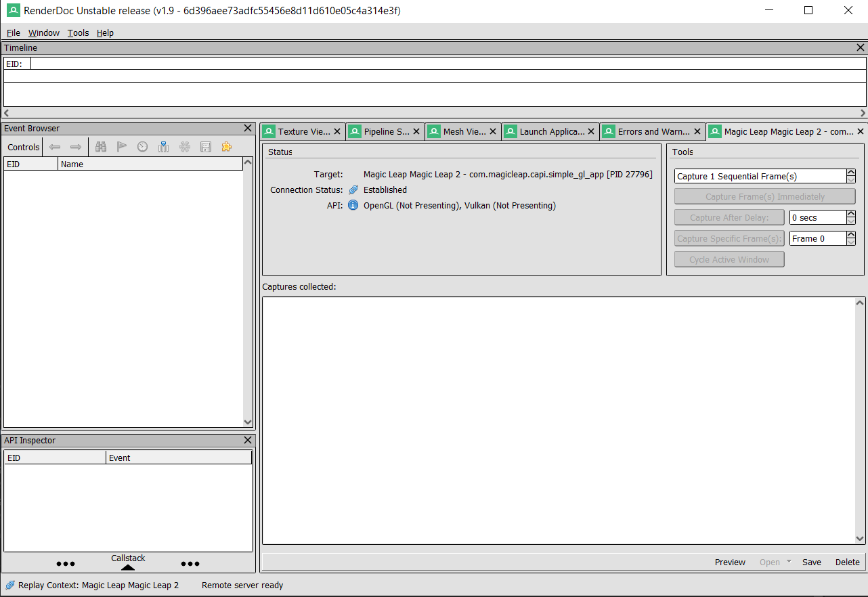Open the Tools menu
Viewport: 868px width, 597px height.
(x=78, y=32)
